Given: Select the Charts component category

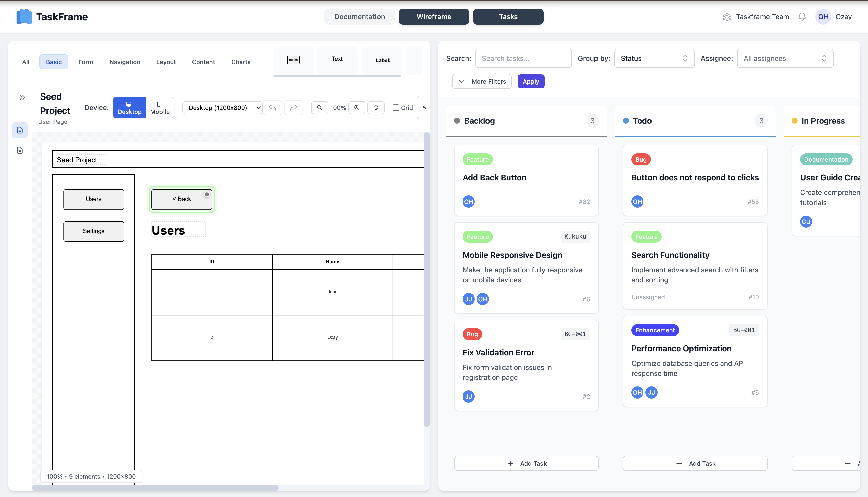Looking at the screenshot, I should [x=241, y=62].
